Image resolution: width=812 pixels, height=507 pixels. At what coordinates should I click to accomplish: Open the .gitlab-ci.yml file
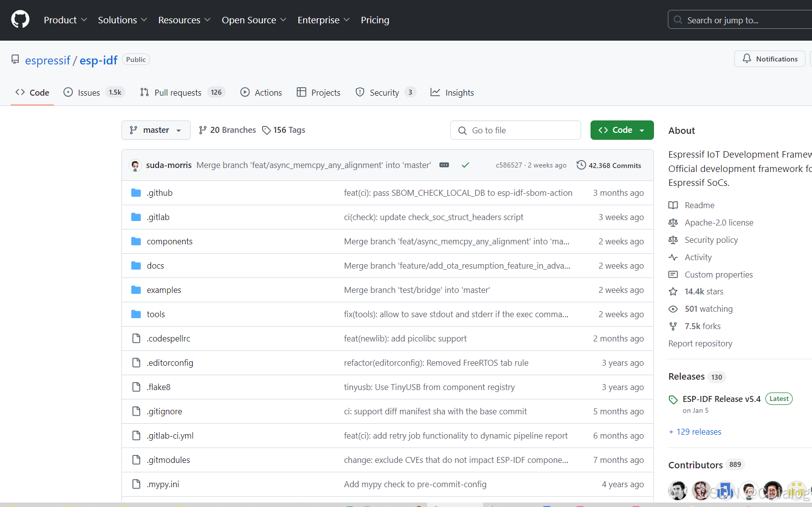170,436
